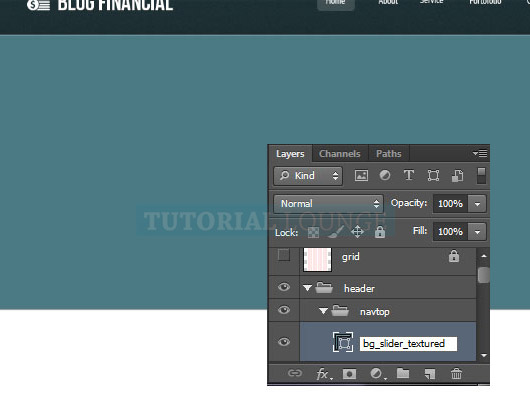Lock transparent pixels icon

(313, 232)
